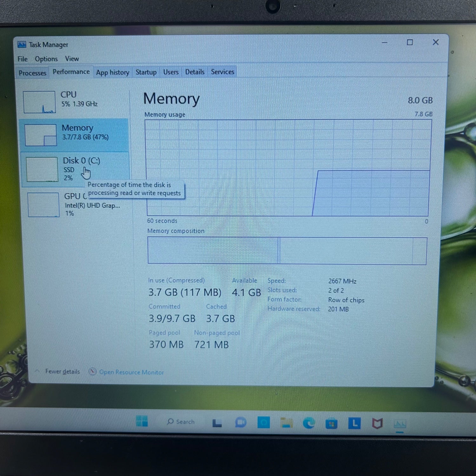Click the Memory mini graph thumbnail

coord(41,135)
